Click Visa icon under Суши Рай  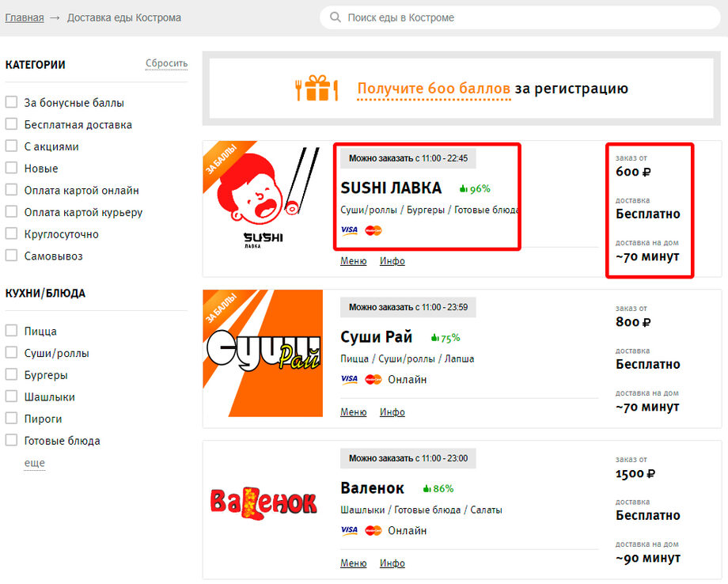(x=349, y=379)
